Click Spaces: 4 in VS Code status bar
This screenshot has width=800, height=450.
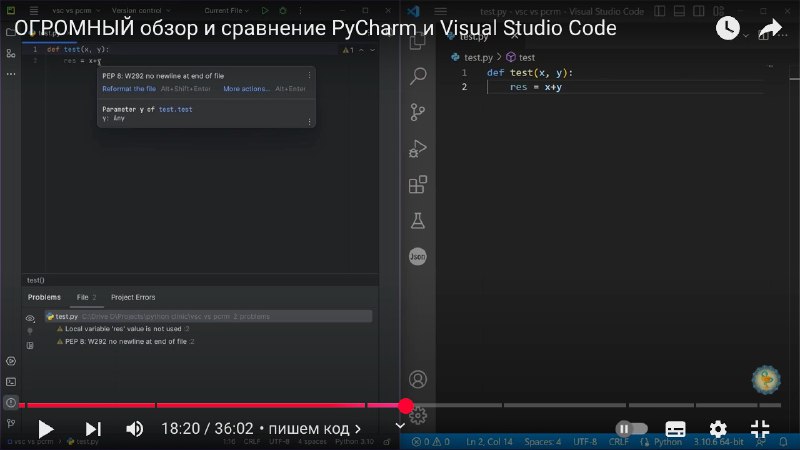coord(542,441)
